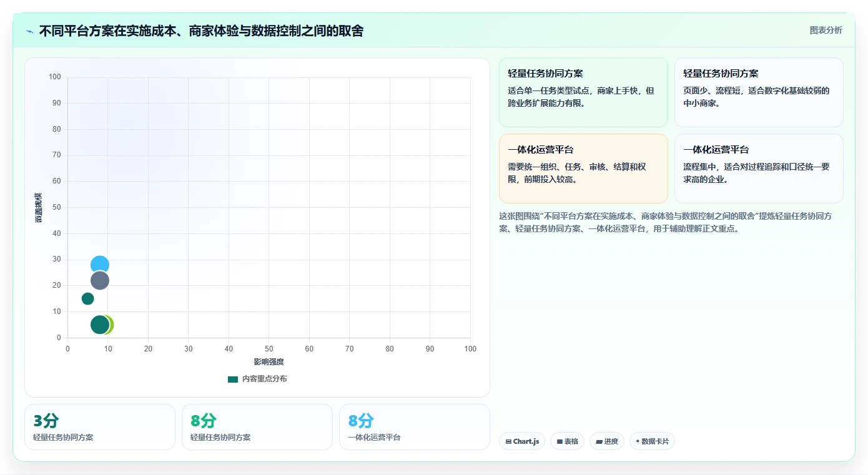Open the blue 8分 一体化运营平台 stat card
The image size is (868, 475).
415,427
